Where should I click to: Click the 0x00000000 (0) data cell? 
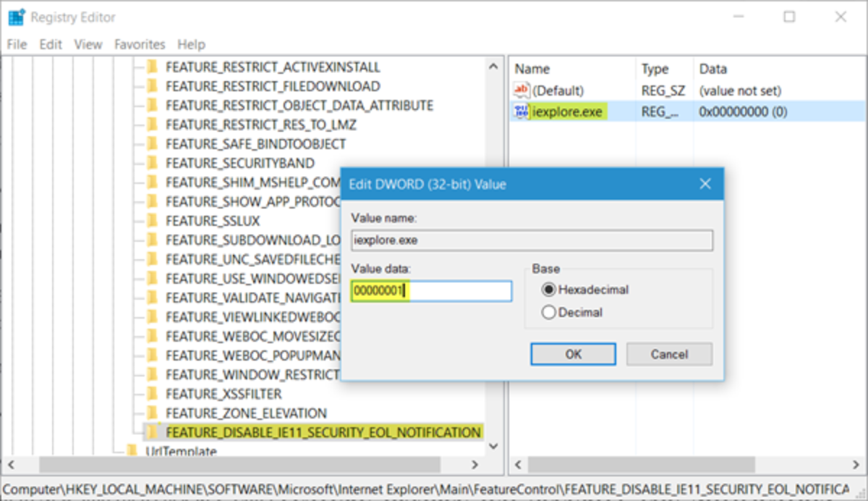tap(743, 111)
